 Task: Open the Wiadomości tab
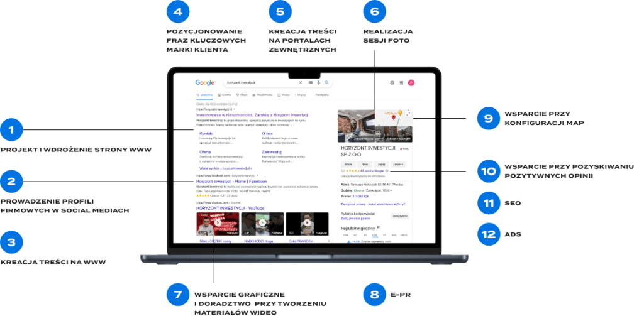[x=263, y=95]
